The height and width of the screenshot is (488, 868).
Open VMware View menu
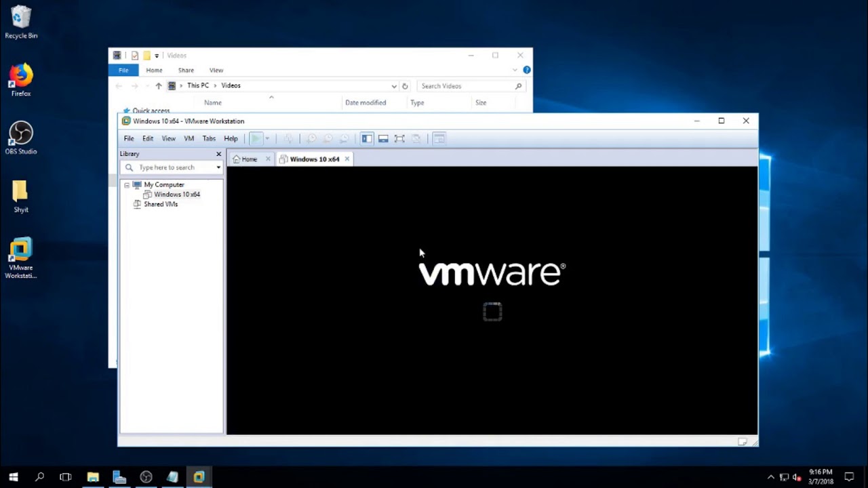coord(168,138)
